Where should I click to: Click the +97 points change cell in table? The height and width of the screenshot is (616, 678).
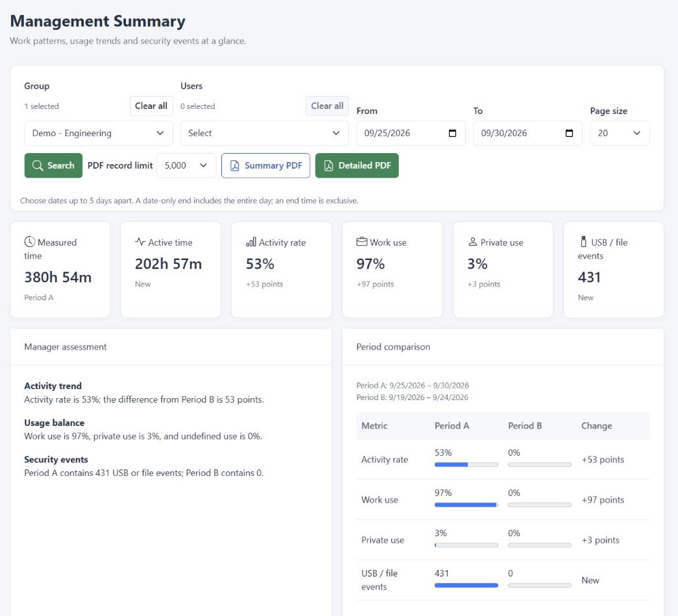click(603, 500)
